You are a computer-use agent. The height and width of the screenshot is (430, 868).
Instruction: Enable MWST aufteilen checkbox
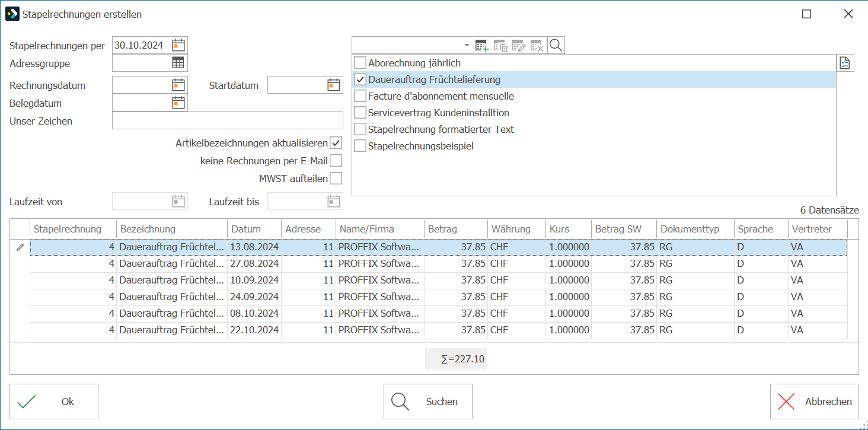point(336,178)
